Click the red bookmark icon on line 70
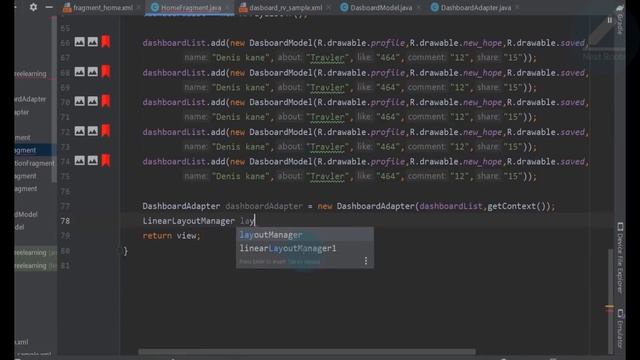 click(106, 101)
